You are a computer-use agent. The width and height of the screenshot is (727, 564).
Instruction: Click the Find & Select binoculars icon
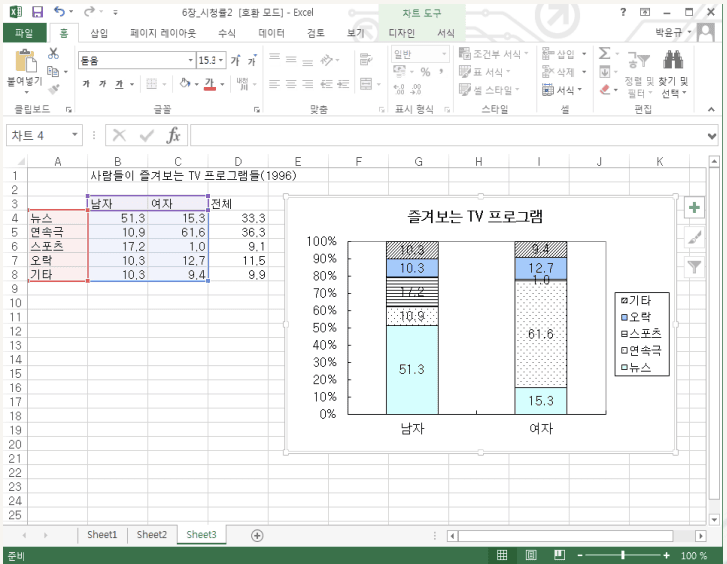pyautogui.click(x=673, y=62)
